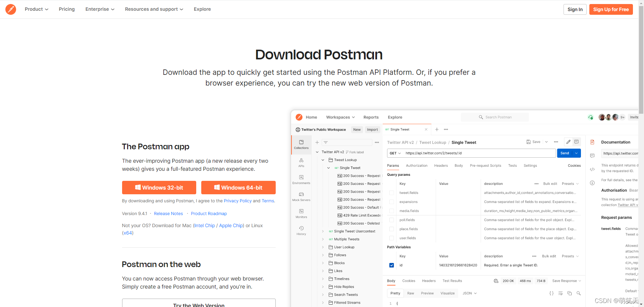Open the Release Notes link

[168, 213]
